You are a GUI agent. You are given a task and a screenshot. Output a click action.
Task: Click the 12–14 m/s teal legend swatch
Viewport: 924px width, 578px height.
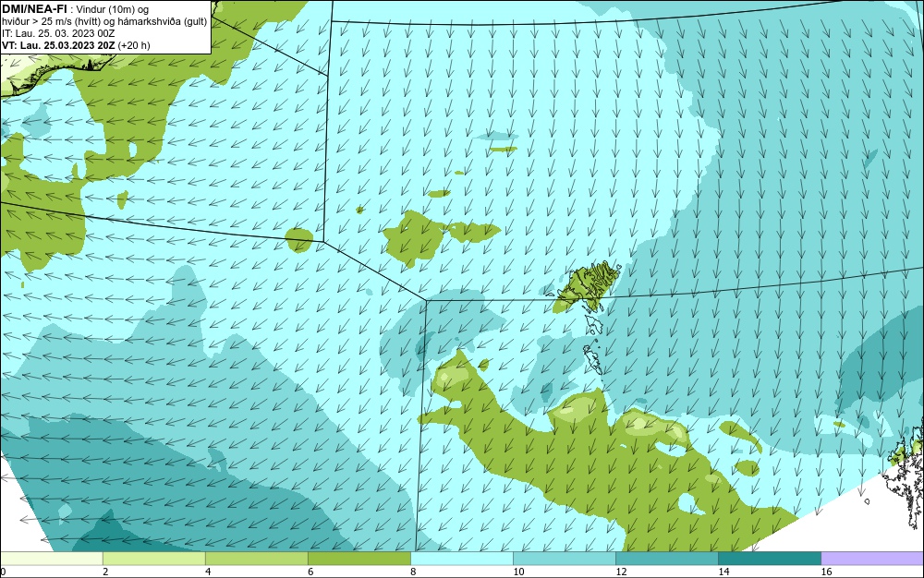point(667,559)
